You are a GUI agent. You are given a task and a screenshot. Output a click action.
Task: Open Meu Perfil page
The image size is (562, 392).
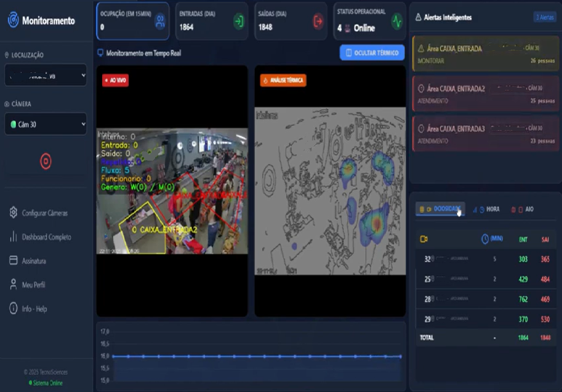[x=33, y=285]
